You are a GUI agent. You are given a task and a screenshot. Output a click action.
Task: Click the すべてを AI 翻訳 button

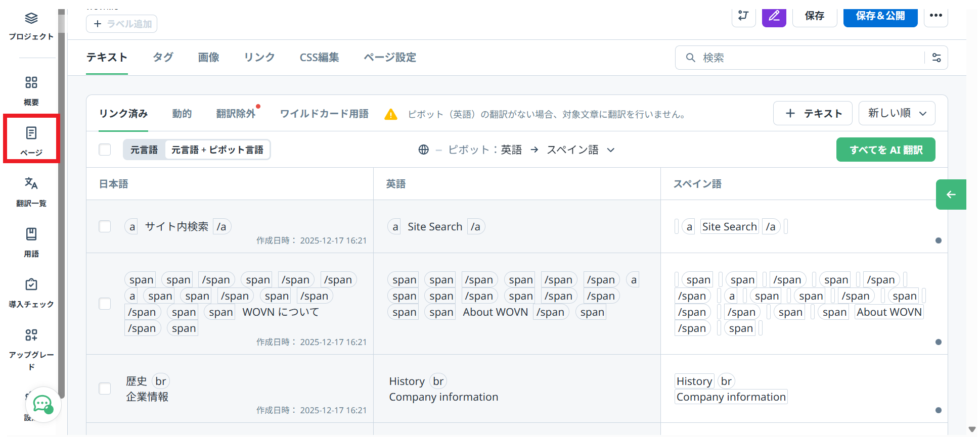tap(885, 150)
